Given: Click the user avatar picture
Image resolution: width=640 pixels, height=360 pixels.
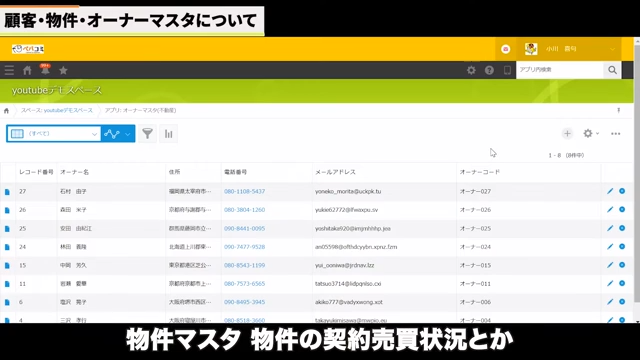Looking at the screenshot, I should click(x=531, y=49).
